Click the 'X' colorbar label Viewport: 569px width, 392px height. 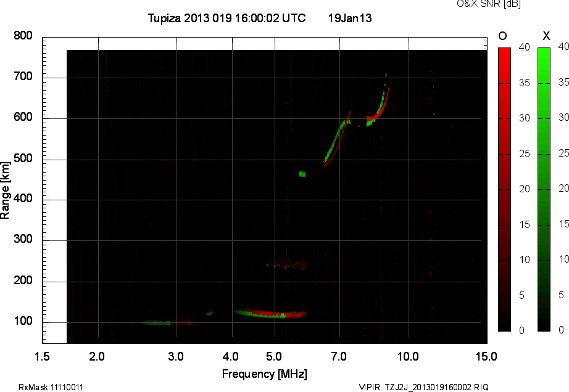[x=546, y=36]
